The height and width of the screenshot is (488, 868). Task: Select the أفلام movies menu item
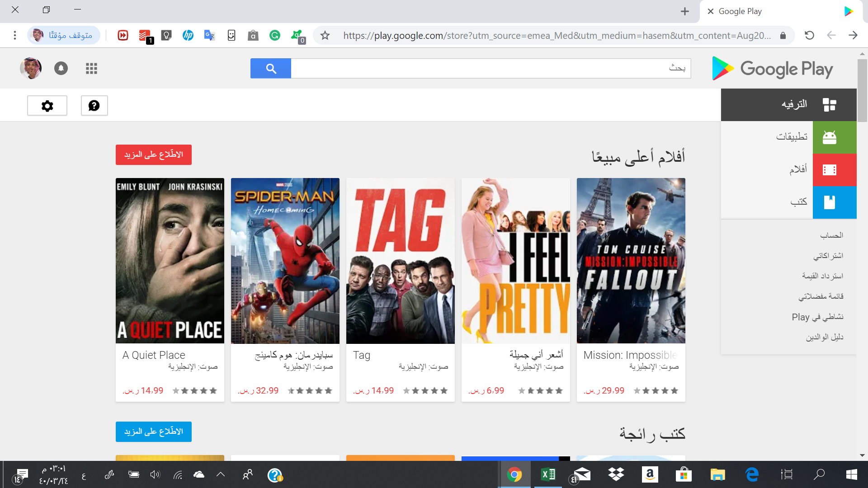pyautogui.click(x=798, y=169)
